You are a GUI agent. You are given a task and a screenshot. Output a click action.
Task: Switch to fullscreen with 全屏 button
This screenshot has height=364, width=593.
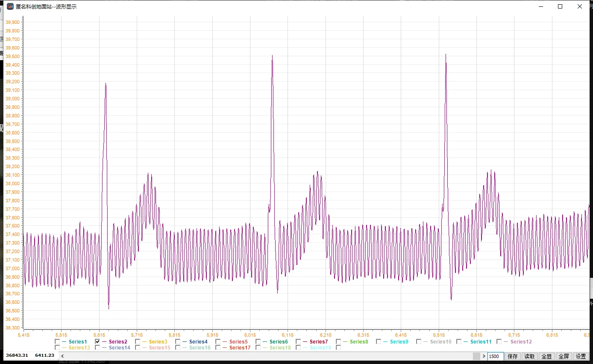tap(564, 356)
